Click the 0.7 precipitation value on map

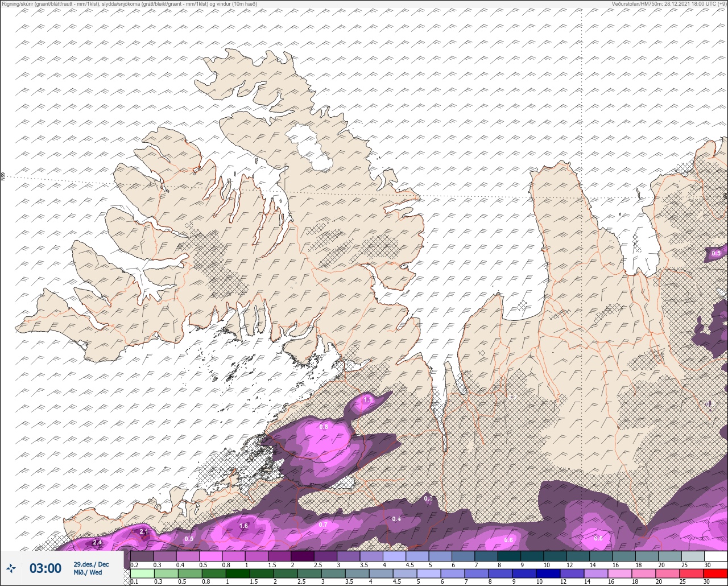[323, 524]
